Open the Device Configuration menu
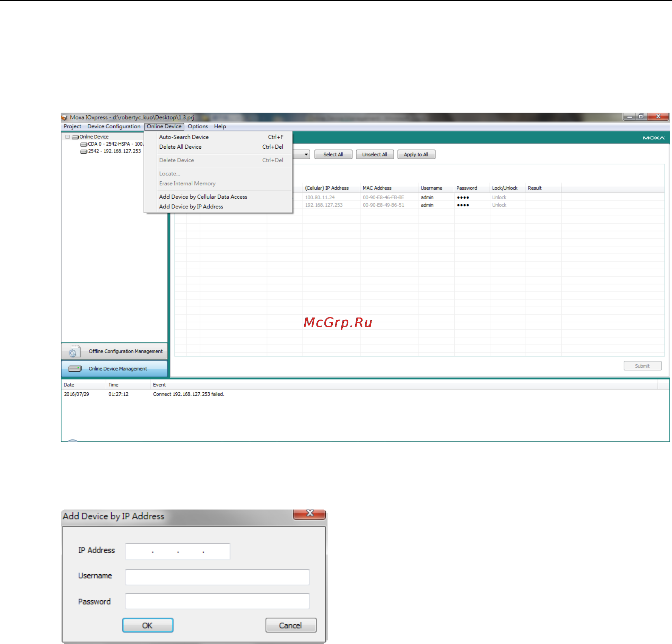Viewport: 672px width, 644px height. [x=114, y=127]
